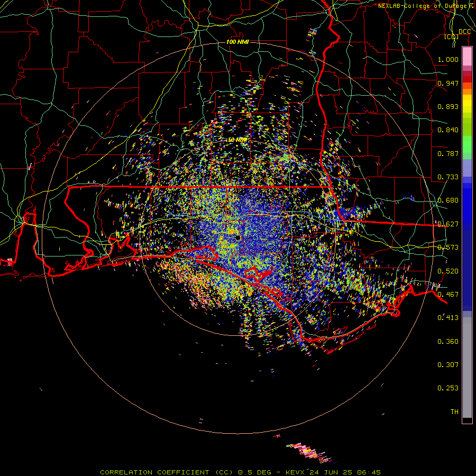The width and height of the screenshot is (476, 476).
Task: Click the KEVX station identifier in the caption
Action: (x=295, y=472)
